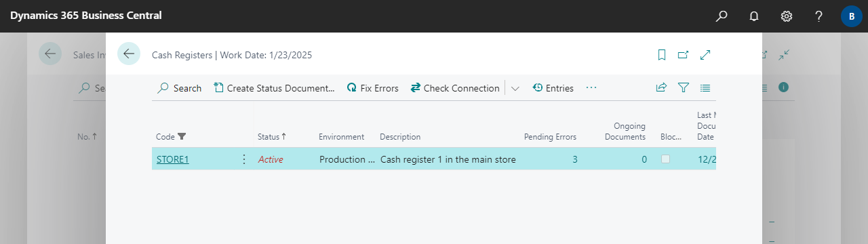The width and height of the screenshot is (868, 244).
Task: Open Cash Registers in new window
Action: [x=684, y=55]
